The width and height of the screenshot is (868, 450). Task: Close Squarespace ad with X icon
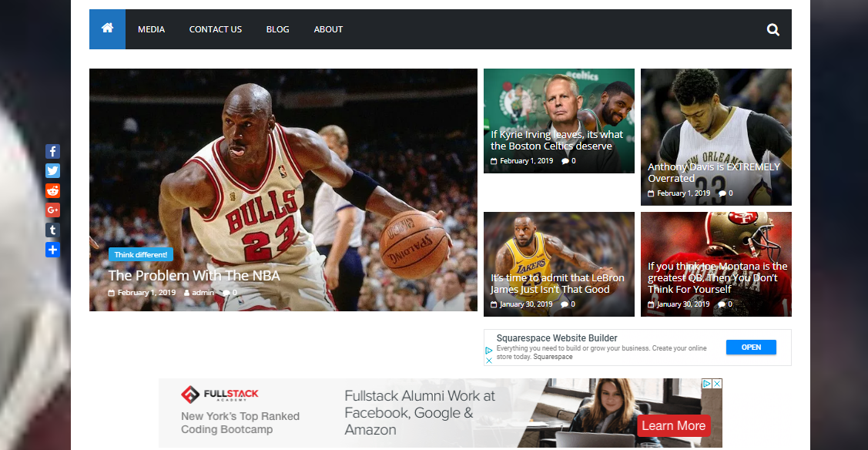(489, 361)
